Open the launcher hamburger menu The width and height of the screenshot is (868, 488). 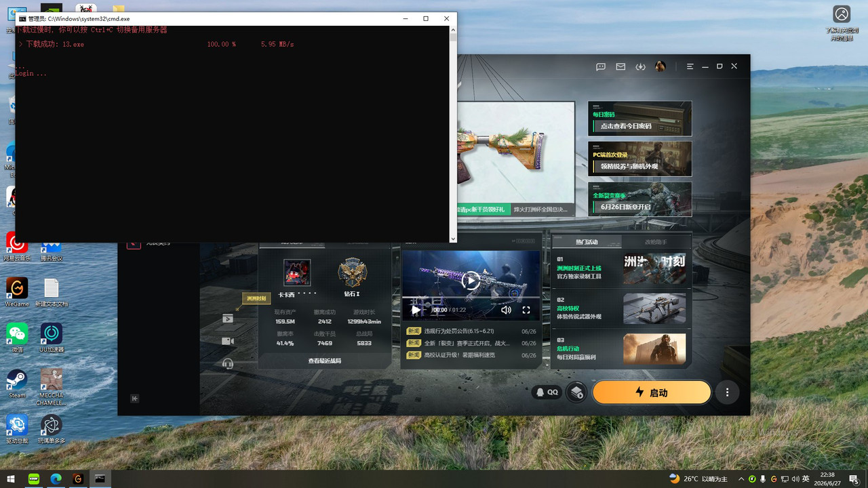(690, 66)
